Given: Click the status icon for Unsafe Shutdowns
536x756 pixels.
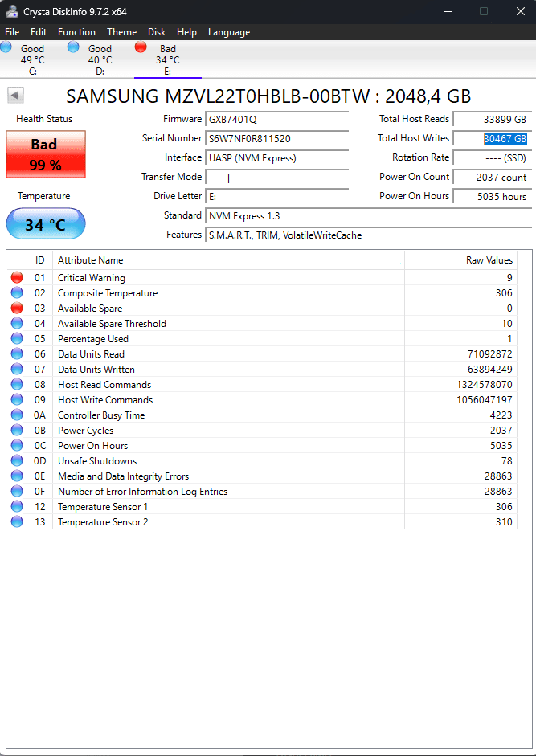Looking at the screenshot, I should pyautogui.click(x=17, y=460).
